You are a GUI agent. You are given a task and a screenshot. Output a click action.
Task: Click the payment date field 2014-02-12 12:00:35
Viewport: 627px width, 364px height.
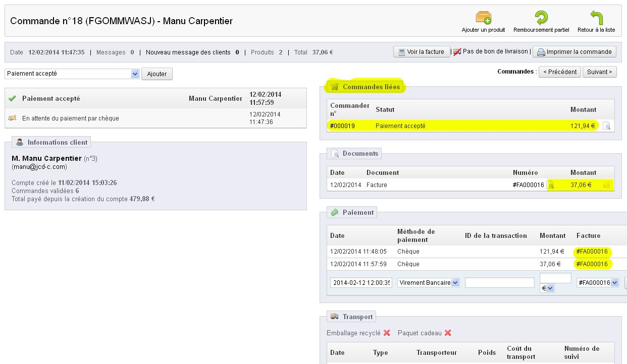click(x=361, y=283)
